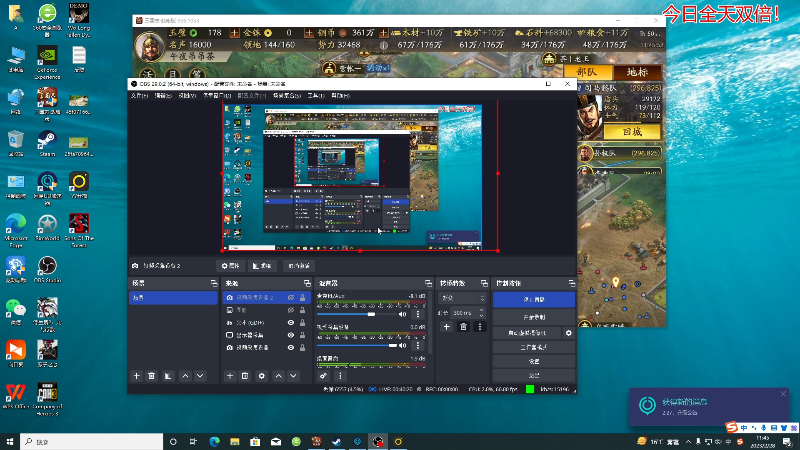Open the OBS 工具 (Tools) menu
800x450 pixels.
(x=316, y=95)
